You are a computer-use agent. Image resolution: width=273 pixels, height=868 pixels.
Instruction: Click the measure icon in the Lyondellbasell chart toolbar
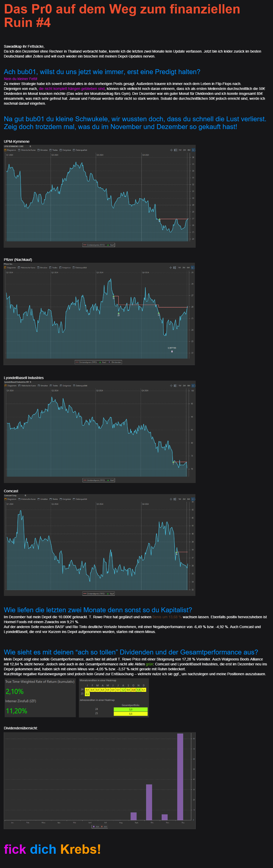pos(175,386)
